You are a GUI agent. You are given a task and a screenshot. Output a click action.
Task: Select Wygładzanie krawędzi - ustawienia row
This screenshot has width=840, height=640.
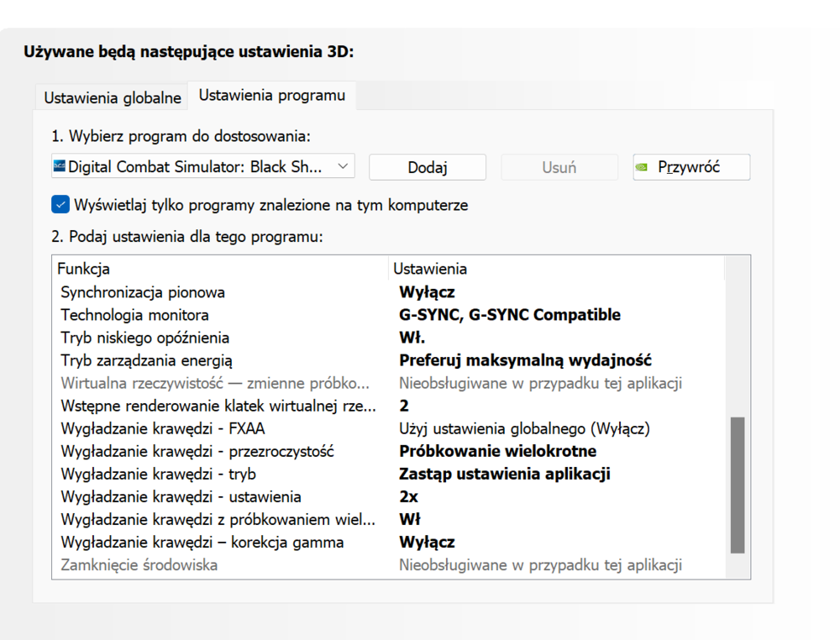388,496
